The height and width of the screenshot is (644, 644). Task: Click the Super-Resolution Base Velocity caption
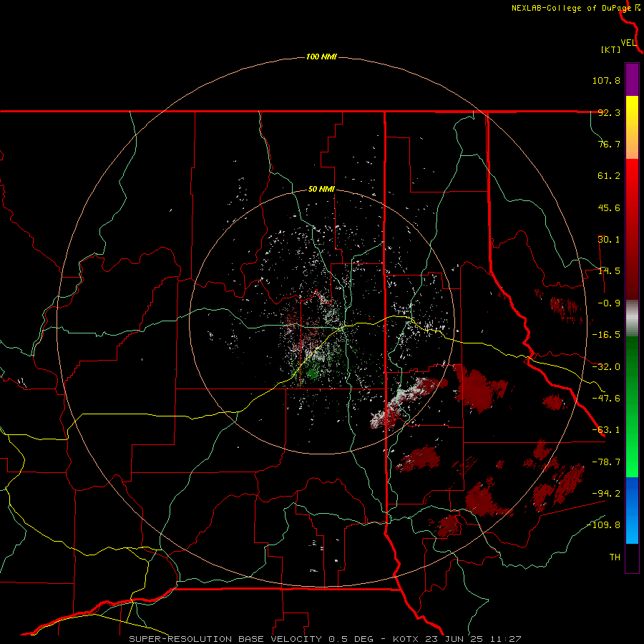325,639
